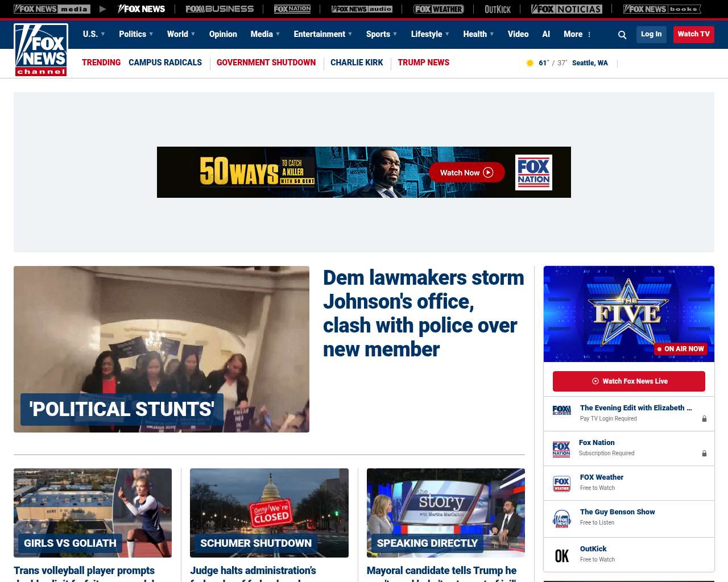Viewport: 728px width, 582px height.
Task: Click the 50 Ways to Catch a Killer title in the ad
Action: [x=257, y=172]
